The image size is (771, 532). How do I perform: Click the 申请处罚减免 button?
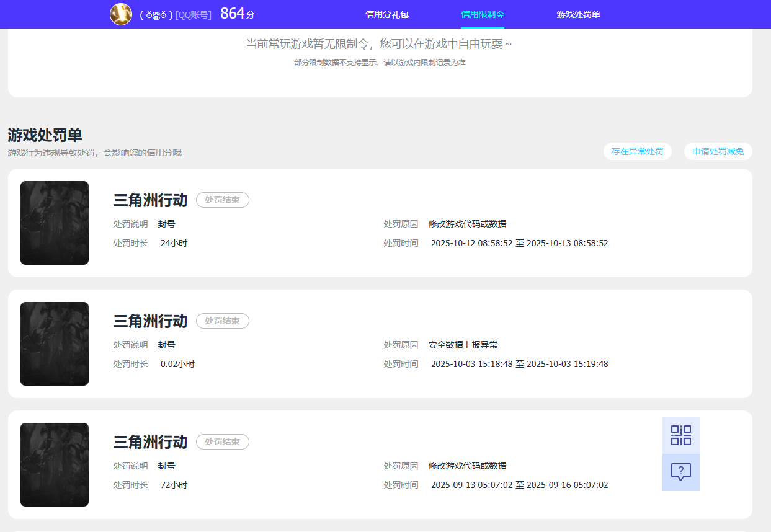pos(718,151)
